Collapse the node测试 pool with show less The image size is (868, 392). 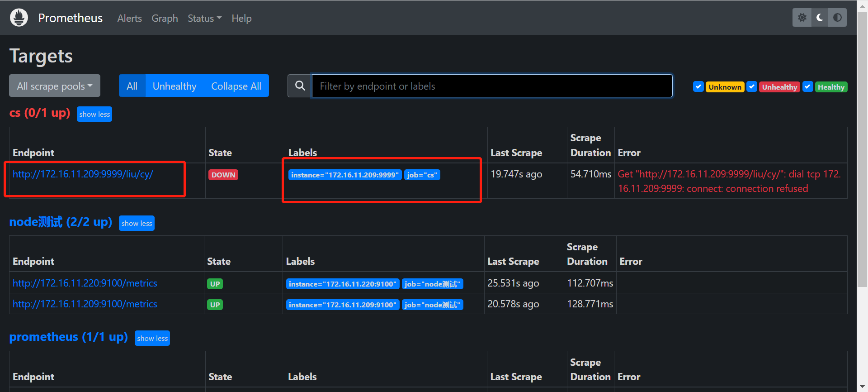point(137,223)
